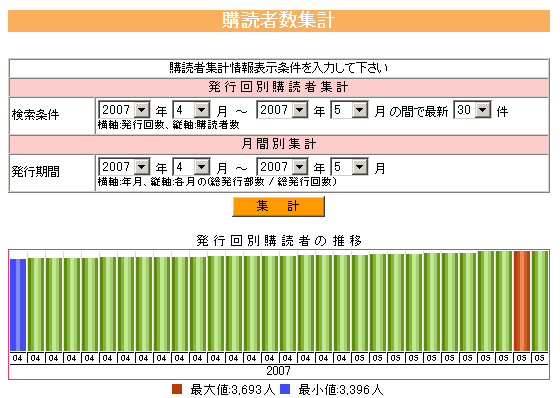This screenshot has width=560, height=398.
Task: Open the end year dropdown in 発行期間 row
Action: tap(282, 167)
